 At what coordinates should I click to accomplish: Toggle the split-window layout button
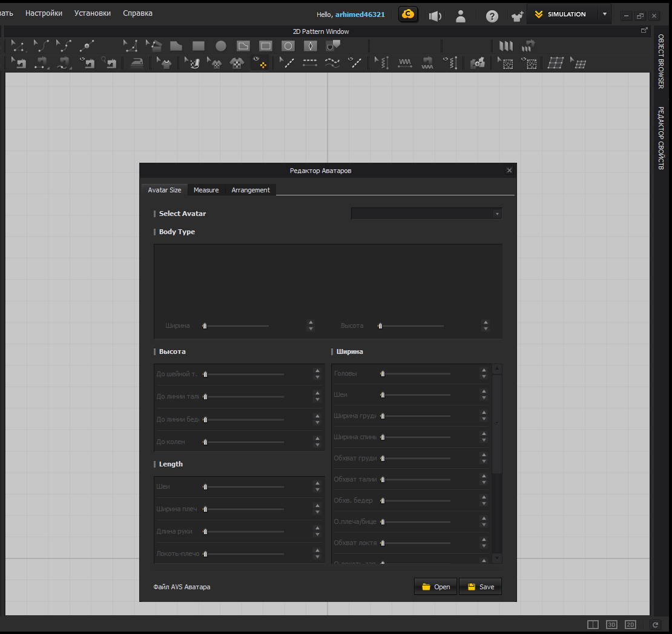(593, 624)
